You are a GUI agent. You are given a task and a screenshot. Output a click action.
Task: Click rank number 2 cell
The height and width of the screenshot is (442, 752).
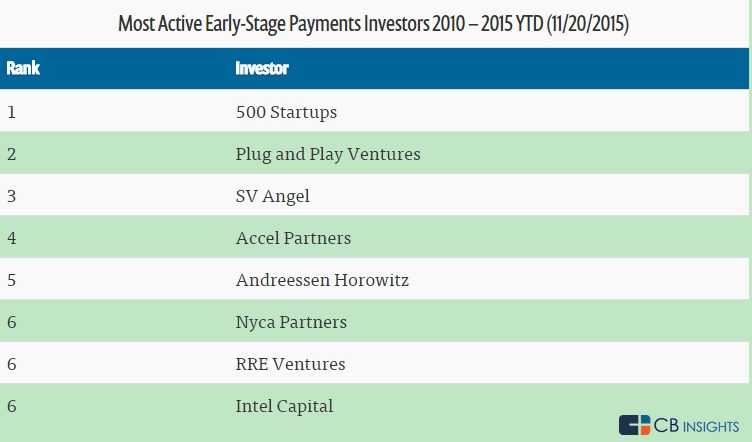pos(12,154)
